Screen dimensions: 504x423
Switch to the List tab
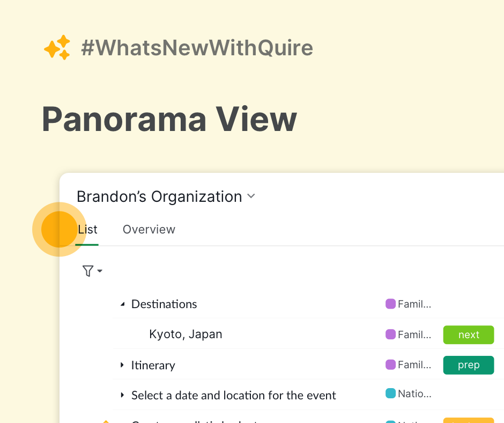[87, 230]
